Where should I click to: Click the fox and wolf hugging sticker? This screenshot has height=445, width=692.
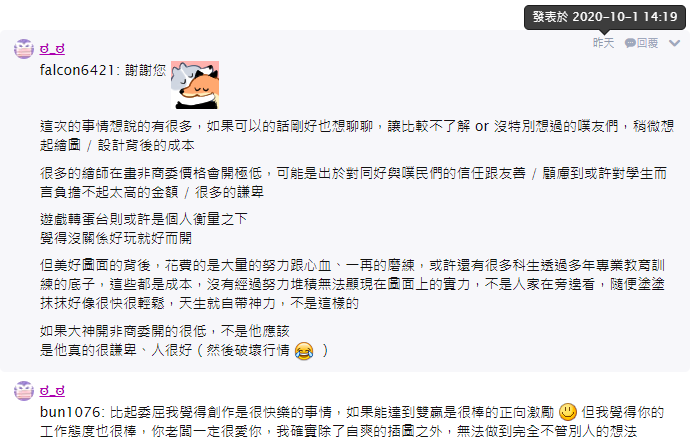[195, 85]
